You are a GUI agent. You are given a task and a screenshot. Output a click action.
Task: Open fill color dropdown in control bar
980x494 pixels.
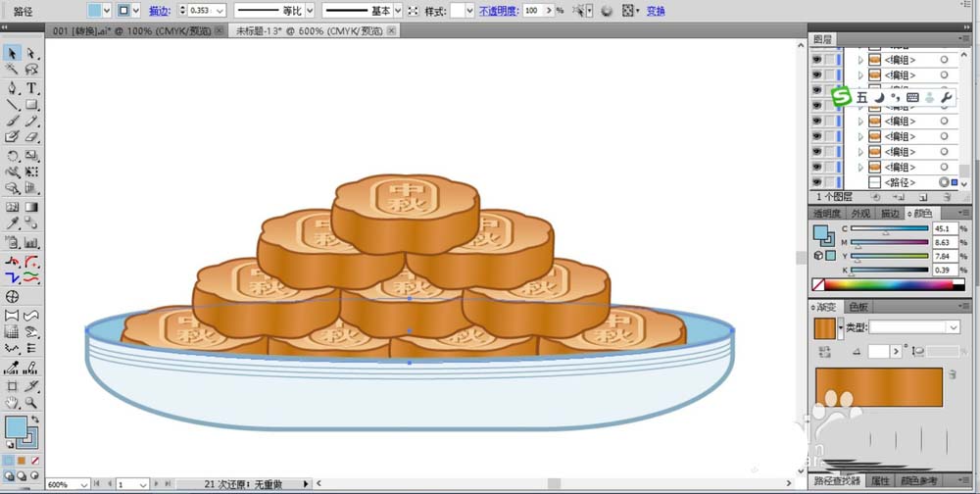(x=106, y=11)
